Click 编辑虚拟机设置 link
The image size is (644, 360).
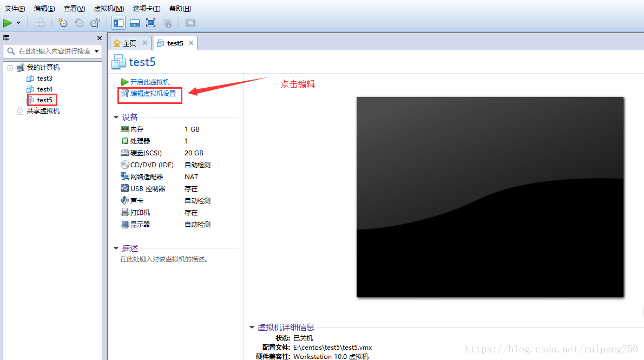(x=153, y=94)
